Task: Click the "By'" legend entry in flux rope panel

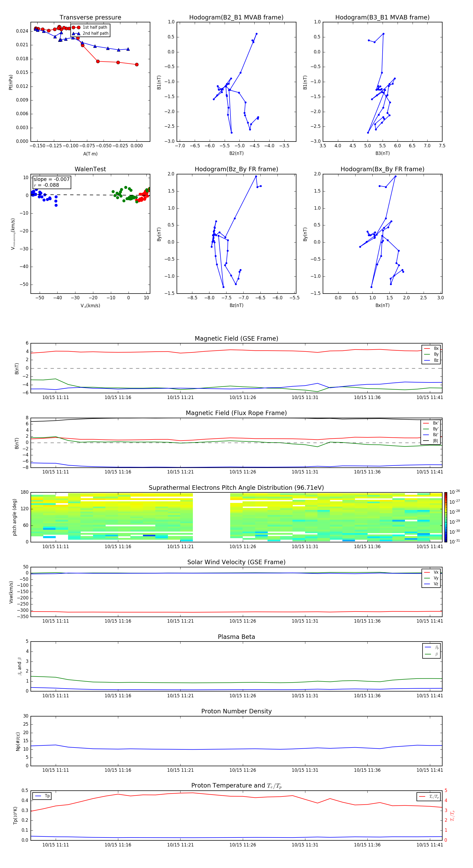Action: tap(431, 429)
